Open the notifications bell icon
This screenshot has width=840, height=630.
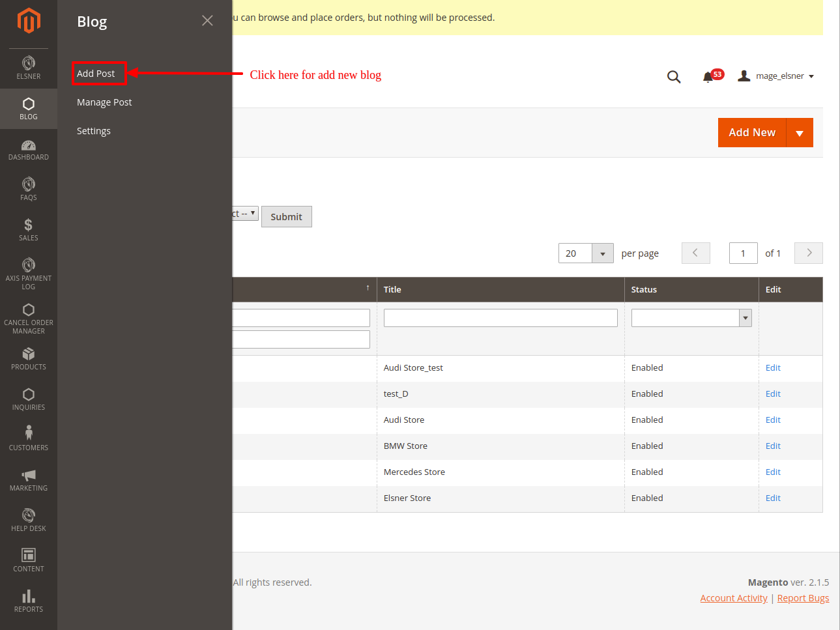708,77
